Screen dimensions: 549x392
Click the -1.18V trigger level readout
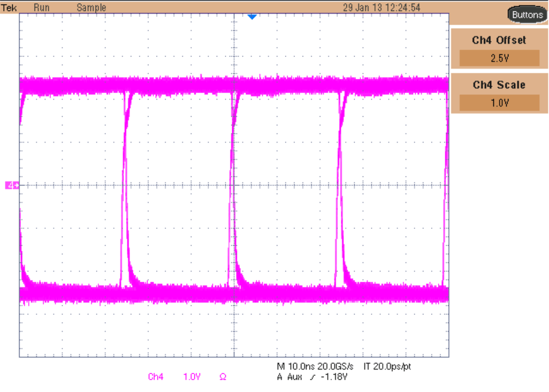click(x=333, y=377)
